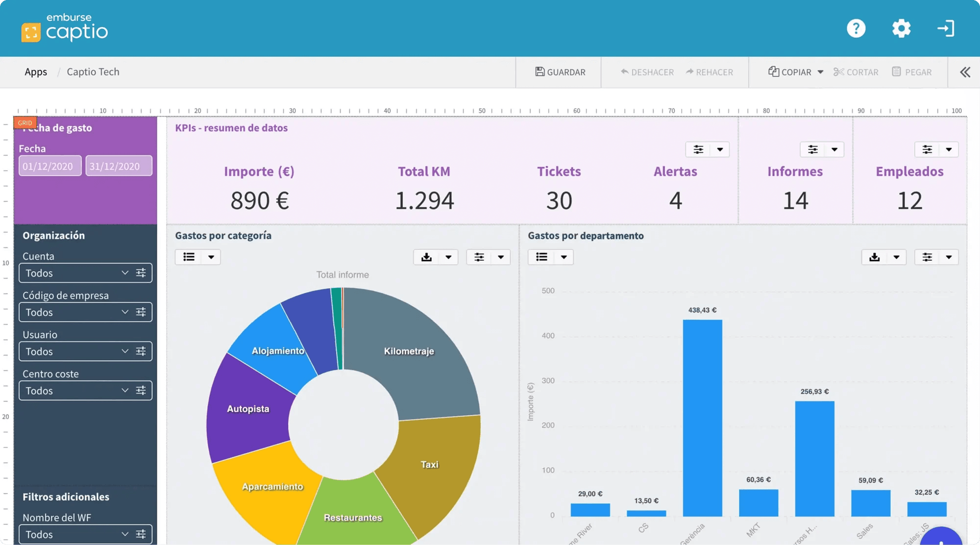Open the sliders settings icon on Empleados KPI
Image resolution: width=980 pixels, height=545 pixels.
pyautogui.click(x=927, y=149)
